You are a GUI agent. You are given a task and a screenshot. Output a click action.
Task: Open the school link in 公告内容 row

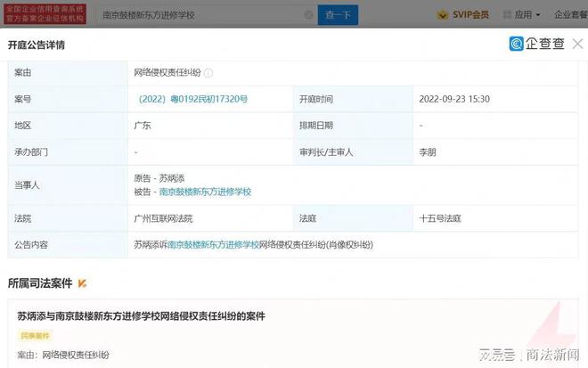(213, 245)
